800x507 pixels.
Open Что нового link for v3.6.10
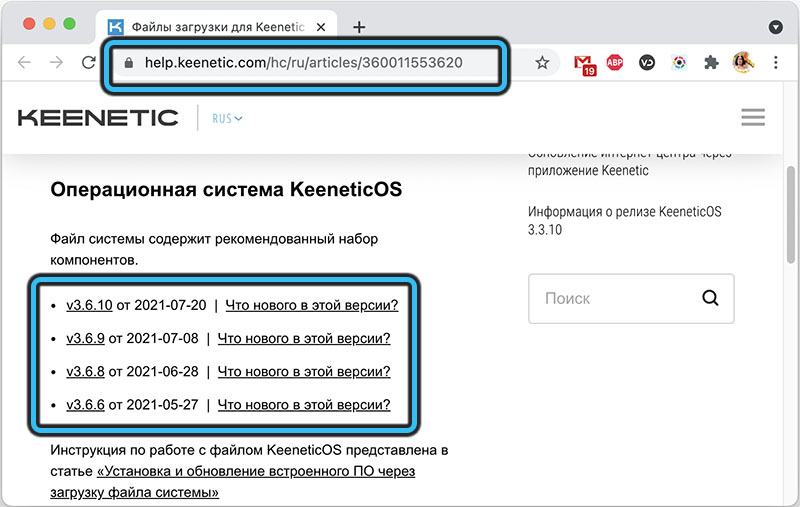(x=312, y=305)
